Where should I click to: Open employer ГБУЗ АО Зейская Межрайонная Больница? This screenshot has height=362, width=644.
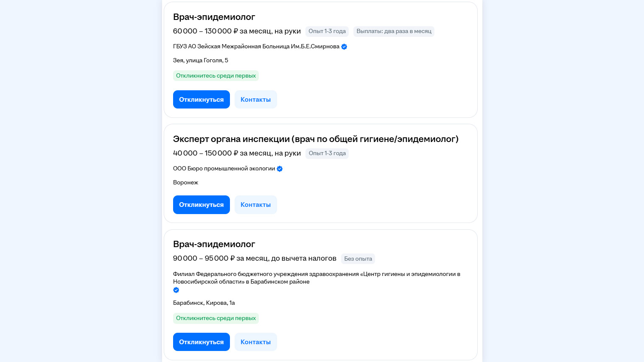click(x=256, y=47)
